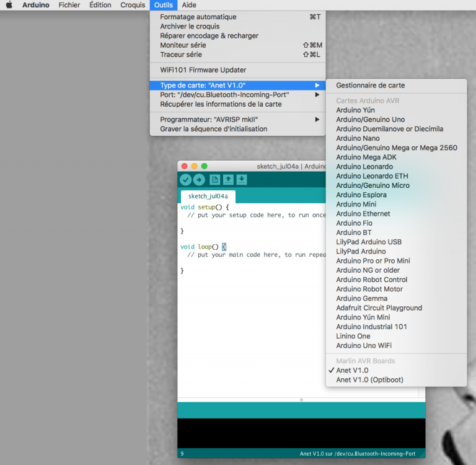Viewport: 476px width, 465px height.
Task: Click the void setup() line in editor
Action: 205,207
